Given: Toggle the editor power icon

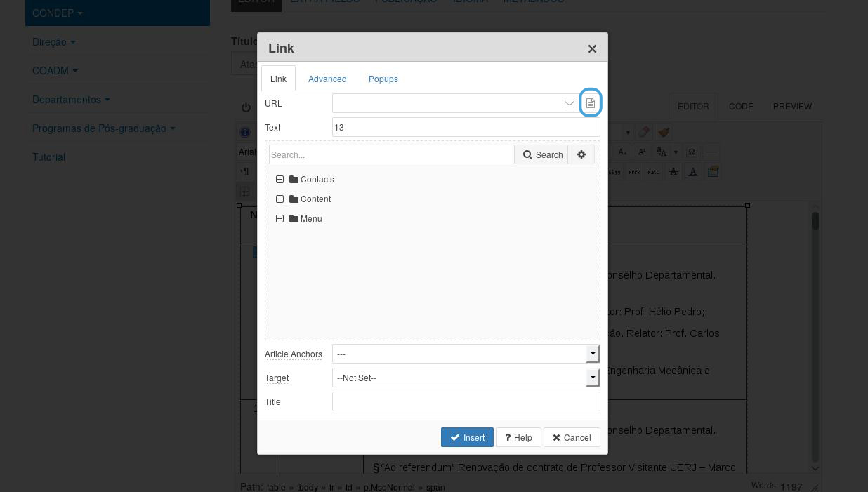Looking at the screenshot, I should point(246,107).
